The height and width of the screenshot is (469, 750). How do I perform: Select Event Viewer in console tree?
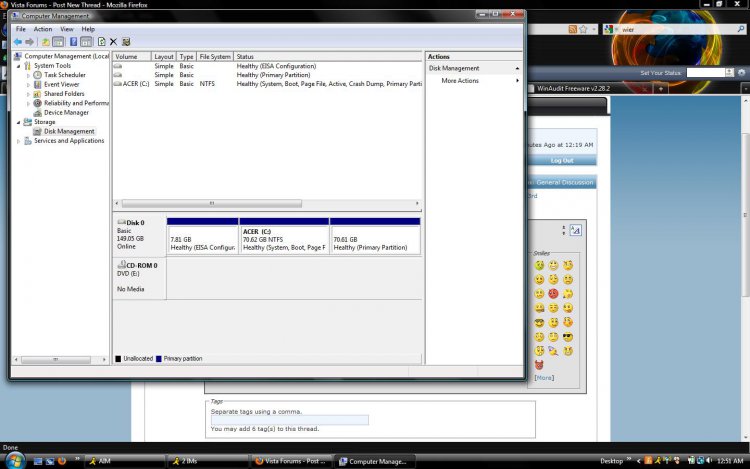tap(61, 85)
